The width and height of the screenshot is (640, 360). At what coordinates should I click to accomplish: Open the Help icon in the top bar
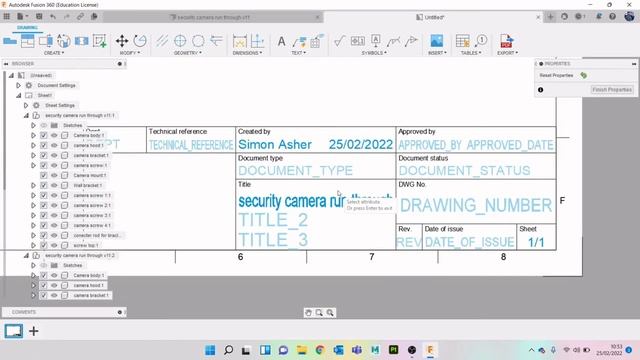tap(612, 17)
